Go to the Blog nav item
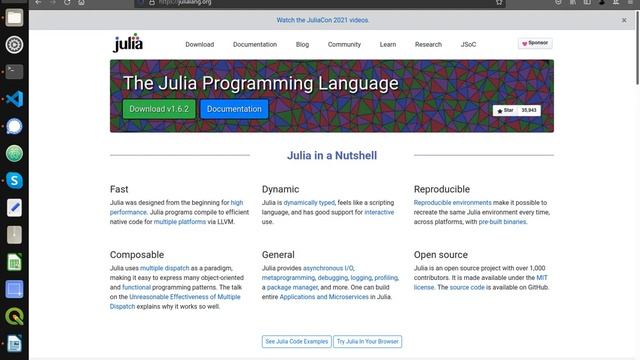 point(302,44)
